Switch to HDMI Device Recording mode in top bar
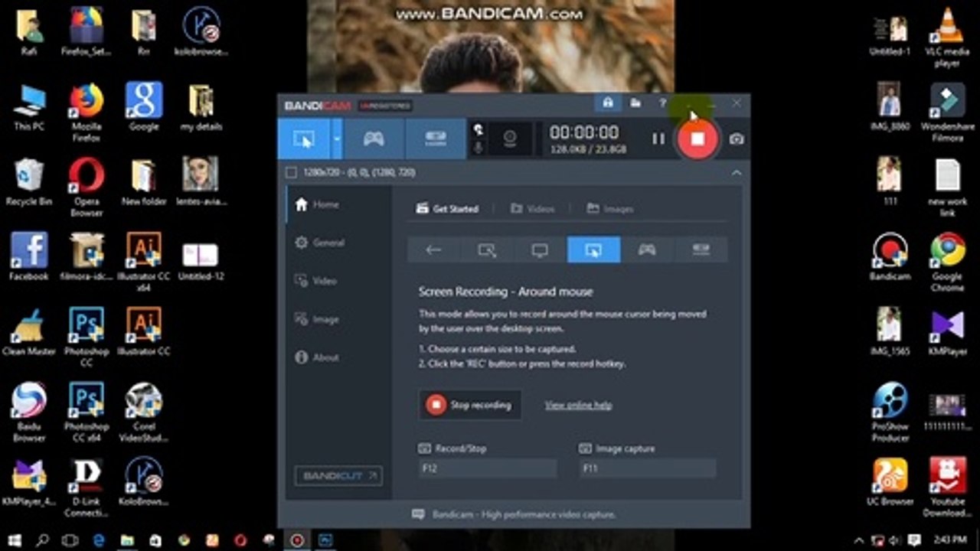 click(x=435, y=139)
